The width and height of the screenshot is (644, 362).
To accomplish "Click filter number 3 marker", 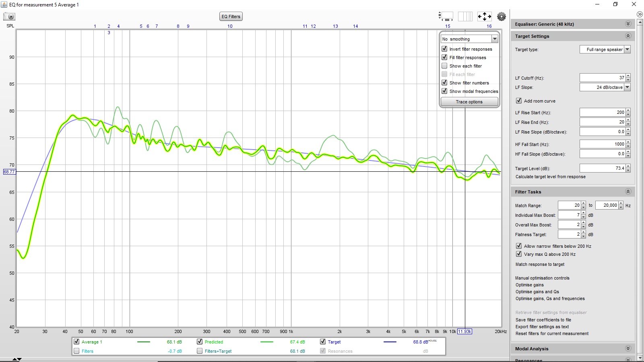I will pos(109,33).
